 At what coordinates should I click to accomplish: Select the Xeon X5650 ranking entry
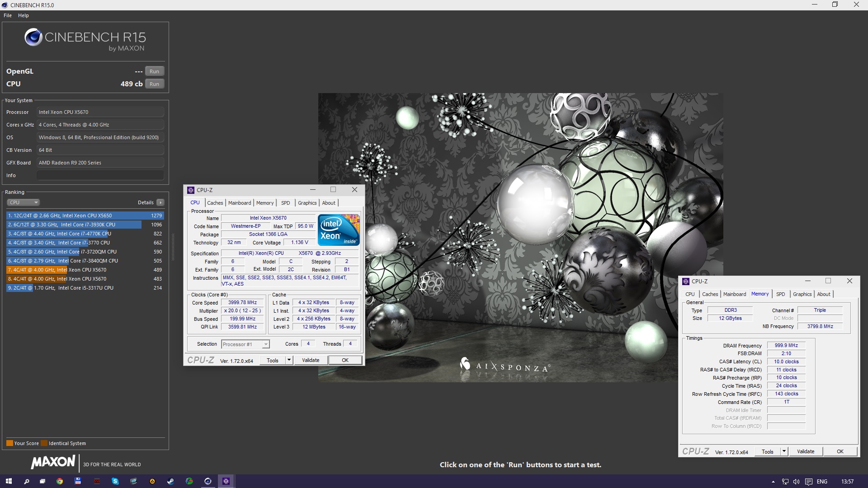click(x=85, y=216)
